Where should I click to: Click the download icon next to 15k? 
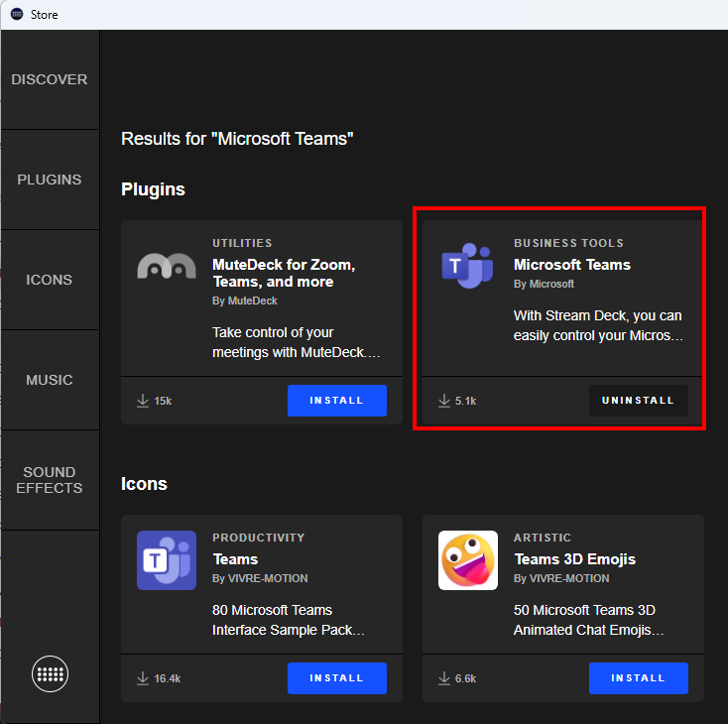coord(143,401)
